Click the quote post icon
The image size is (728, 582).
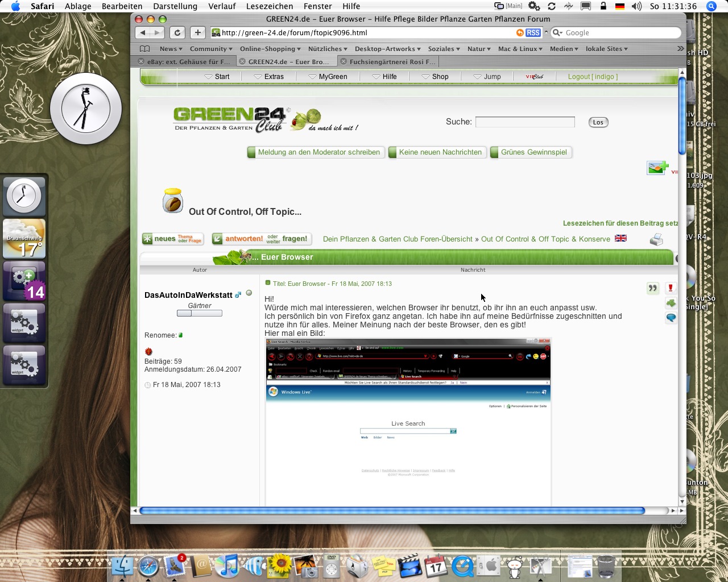[652, 288]
